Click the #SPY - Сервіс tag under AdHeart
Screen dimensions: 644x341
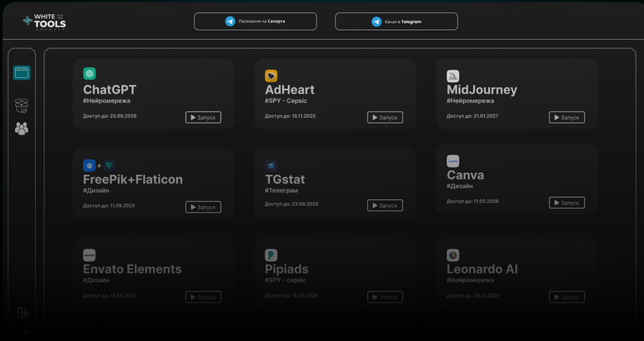click(x=286, y=101)
